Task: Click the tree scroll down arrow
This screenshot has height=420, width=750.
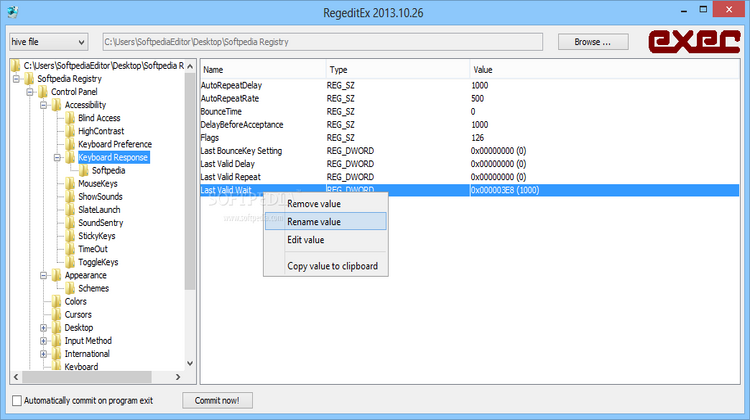Action: click(190, 364)
